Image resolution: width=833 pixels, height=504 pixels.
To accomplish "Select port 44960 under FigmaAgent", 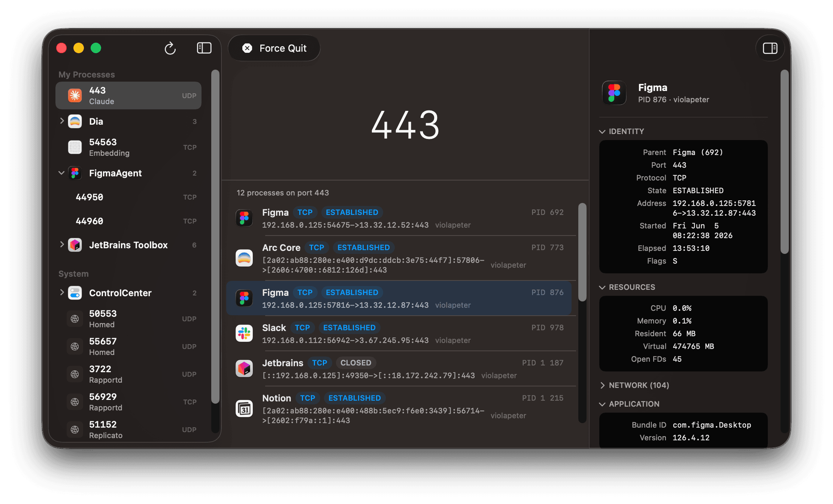I will 128,221.
